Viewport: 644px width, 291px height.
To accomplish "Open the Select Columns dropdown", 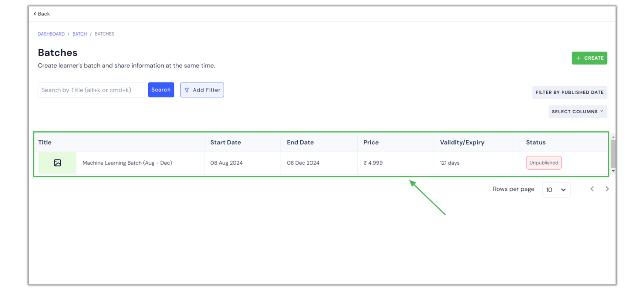I will pyautogui.click(x=577, y=112).
